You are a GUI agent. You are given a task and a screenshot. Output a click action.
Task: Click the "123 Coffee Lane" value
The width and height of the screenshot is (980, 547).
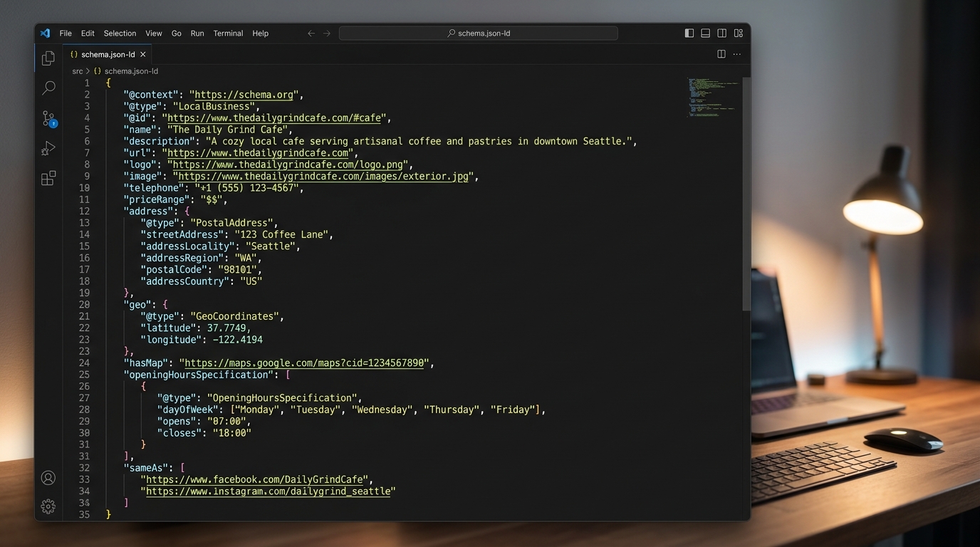[x=281, y=234]
